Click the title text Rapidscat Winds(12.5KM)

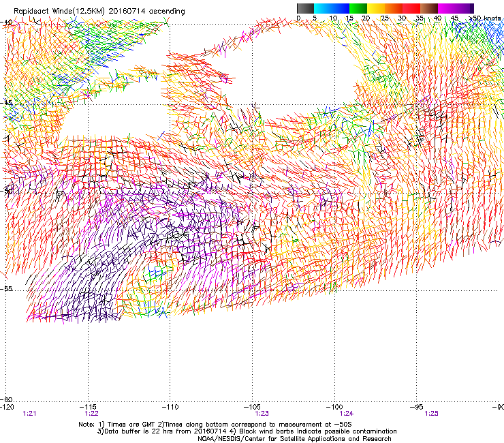click(59, 12)
